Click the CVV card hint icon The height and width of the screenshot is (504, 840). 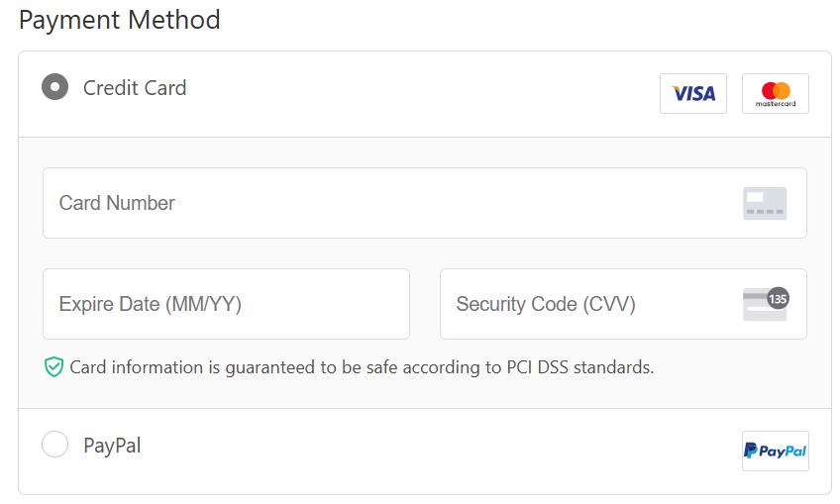tap(766, 304)
